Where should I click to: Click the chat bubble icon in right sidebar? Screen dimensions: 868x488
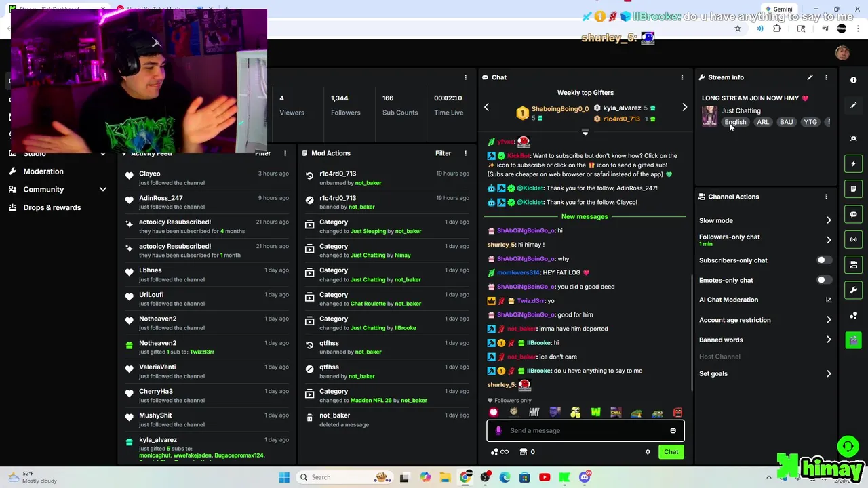853,214
